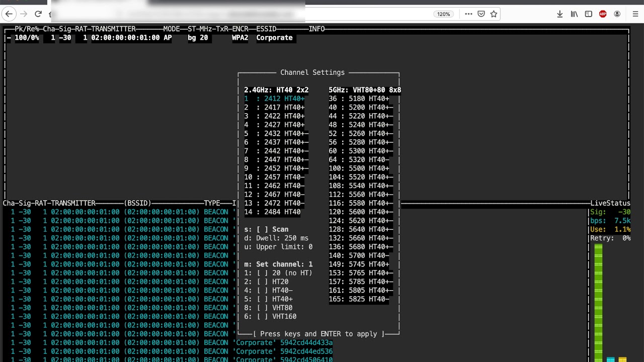
Task: Select 5GHz channel 149: 5745
Action: tap(359, 264)
